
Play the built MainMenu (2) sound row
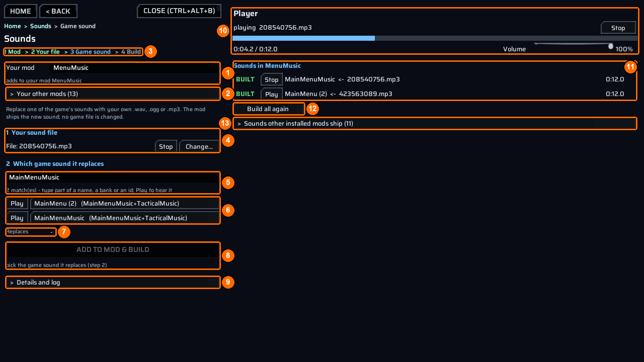(x=272, y=94)
